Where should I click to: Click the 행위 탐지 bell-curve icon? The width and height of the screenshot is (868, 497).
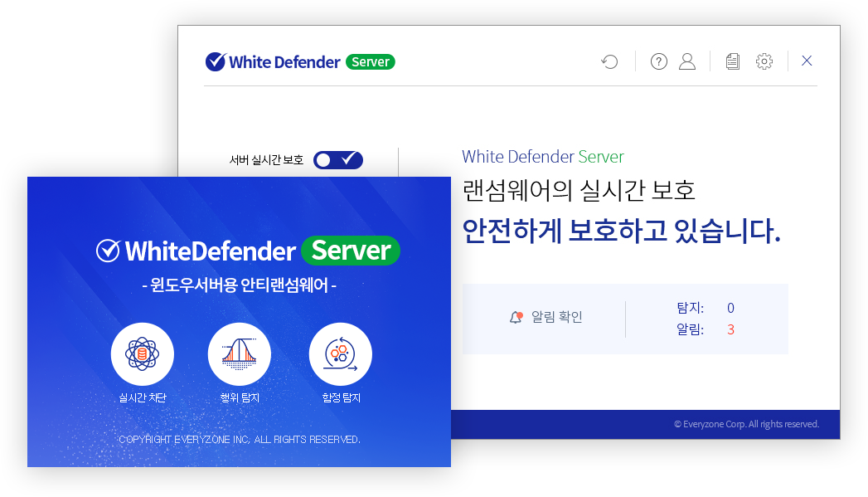[239, 354]
